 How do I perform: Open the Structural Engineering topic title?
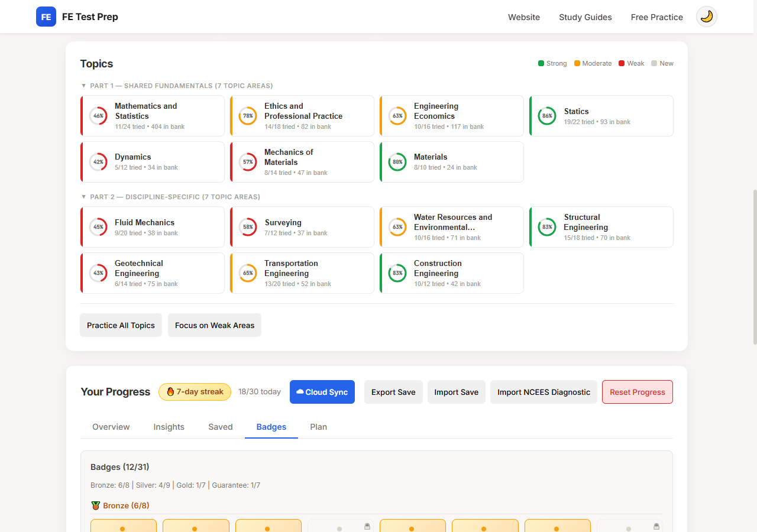pyautogui.click(x=585, y=222)
